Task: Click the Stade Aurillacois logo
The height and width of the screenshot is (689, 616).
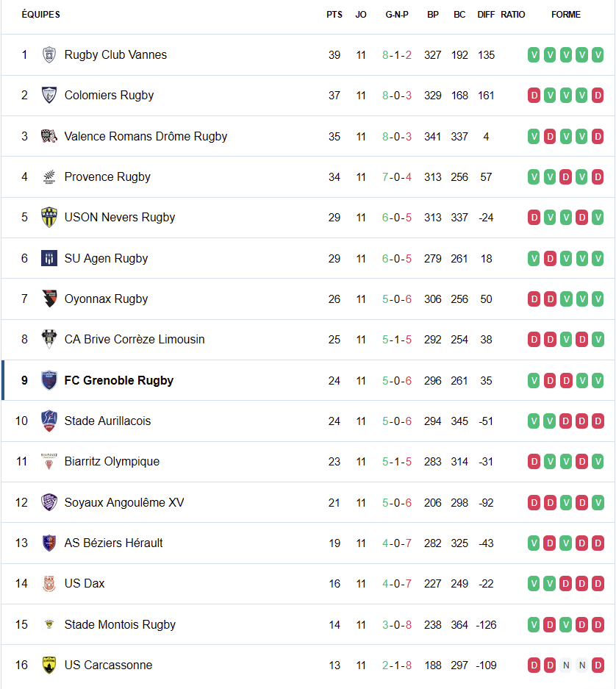Action: pyautogui.click(x=49, y=421)
